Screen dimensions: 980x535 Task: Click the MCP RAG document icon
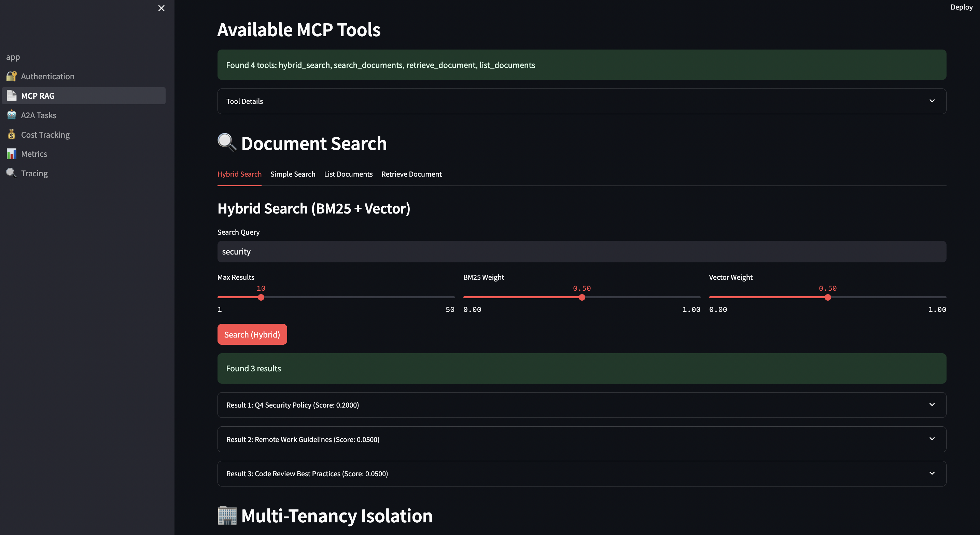11,96
